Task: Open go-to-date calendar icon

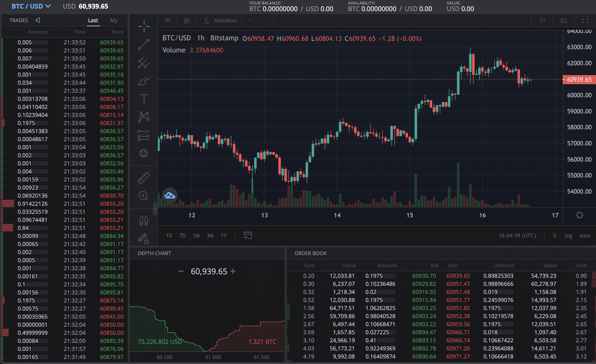Action: [x=248, y=235]
